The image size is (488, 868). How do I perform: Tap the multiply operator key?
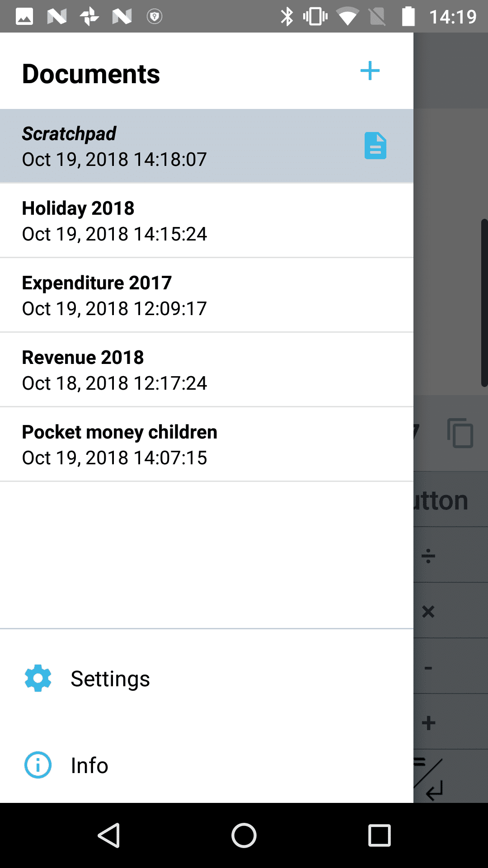tap(428, 611)
